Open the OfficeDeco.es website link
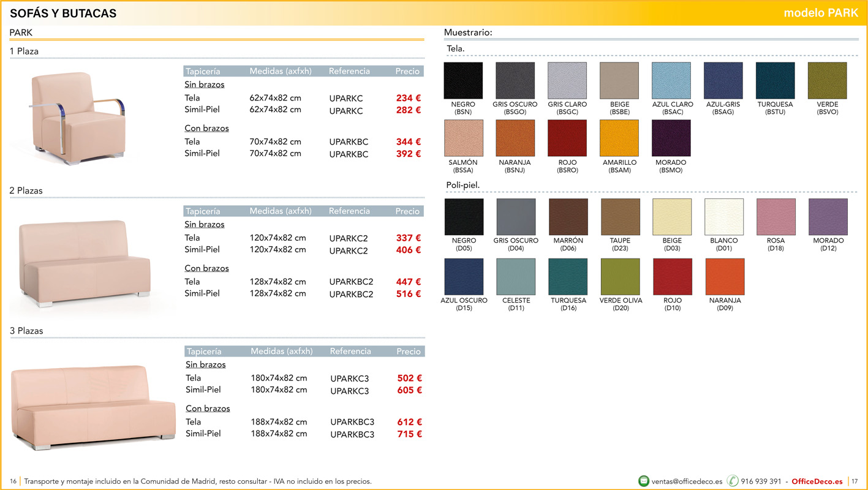868x490 pixels. coord(817,481)
